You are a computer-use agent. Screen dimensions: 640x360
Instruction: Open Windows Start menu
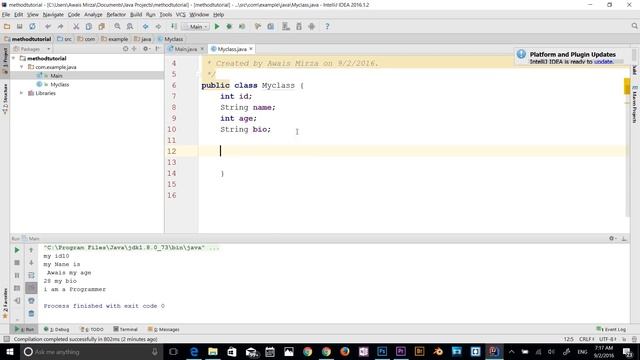tap(9, 352)
